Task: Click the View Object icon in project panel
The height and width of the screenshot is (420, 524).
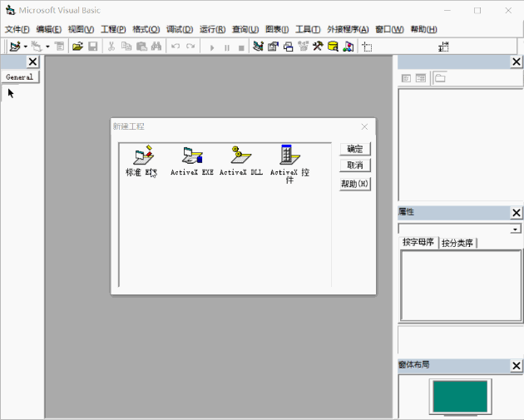Action: (421, 78)
